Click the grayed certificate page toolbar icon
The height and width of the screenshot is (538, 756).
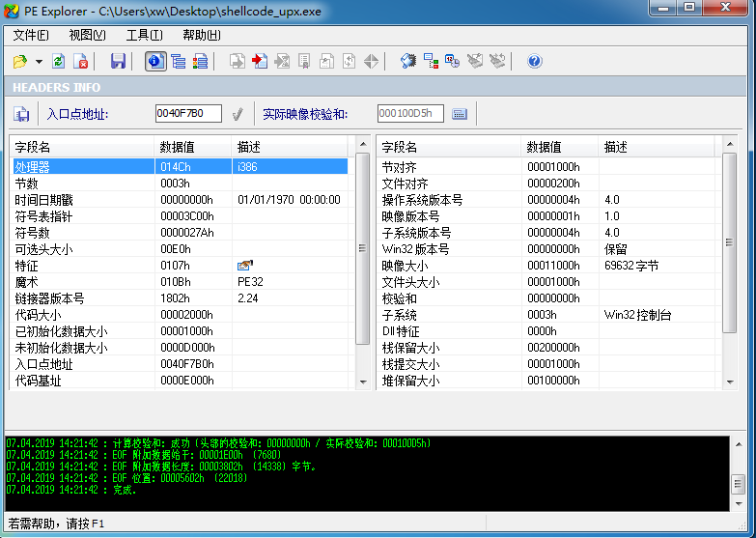[304, 61]
